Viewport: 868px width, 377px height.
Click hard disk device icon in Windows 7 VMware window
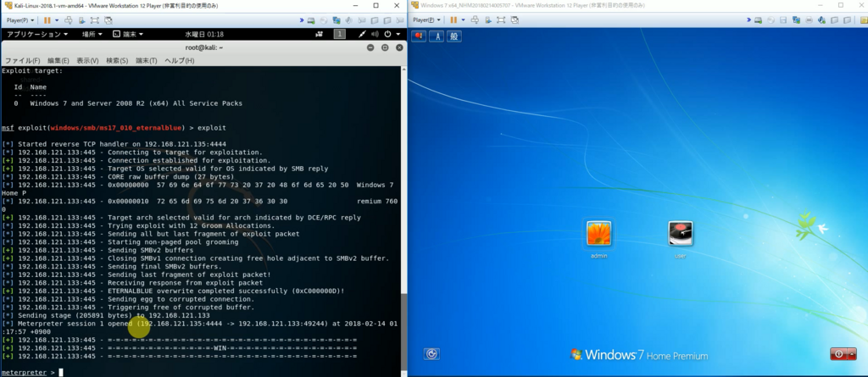point(758,20)
